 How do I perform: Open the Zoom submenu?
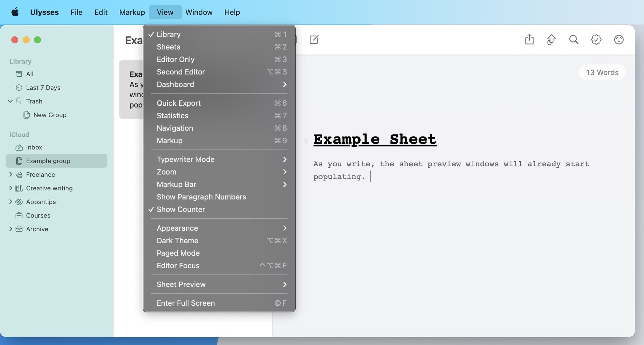coord(166,172)
